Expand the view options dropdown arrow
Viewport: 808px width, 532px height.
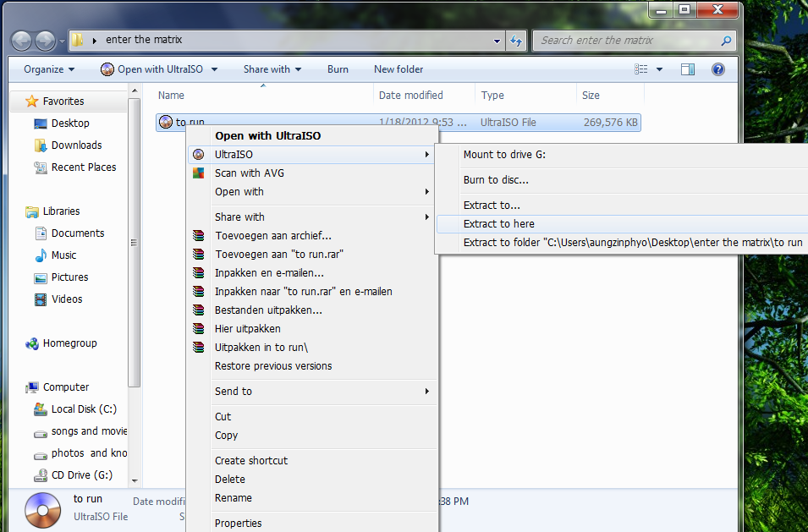pyautogui.click(x=659, y=69)
